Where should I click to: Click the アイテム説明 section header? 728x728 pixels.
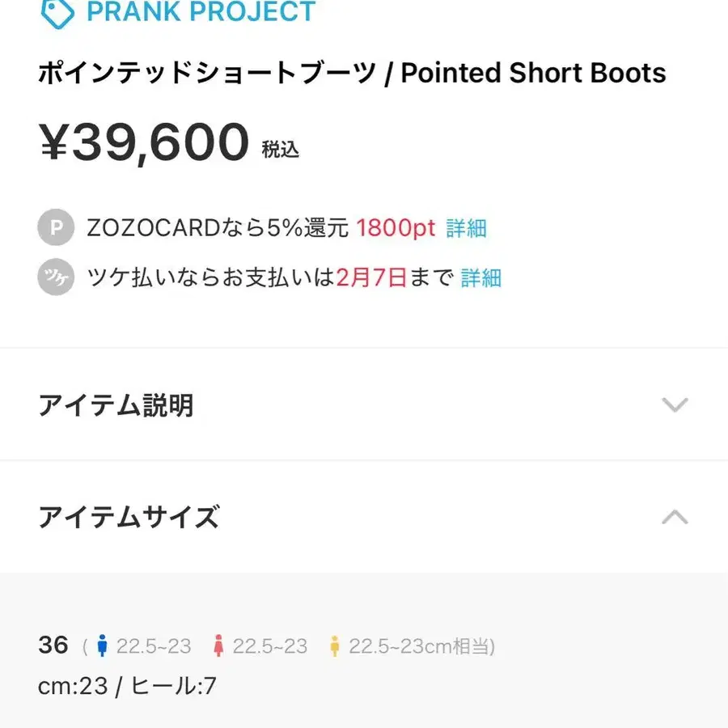pos(116,404)
